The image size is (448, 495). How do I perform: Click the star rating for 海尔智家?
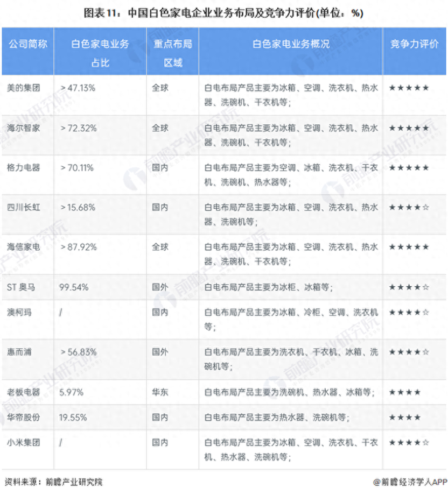click(x=409, y=128)
